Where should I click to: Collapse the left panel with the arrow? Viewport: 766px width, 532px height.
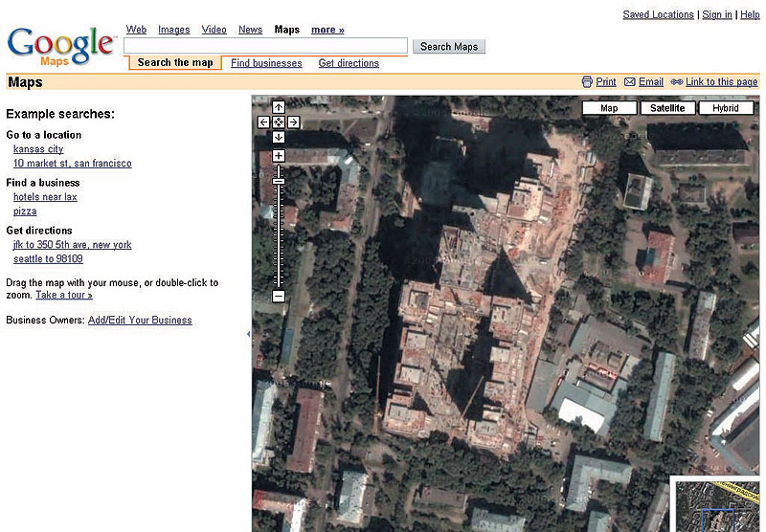[x=248, y=334]
